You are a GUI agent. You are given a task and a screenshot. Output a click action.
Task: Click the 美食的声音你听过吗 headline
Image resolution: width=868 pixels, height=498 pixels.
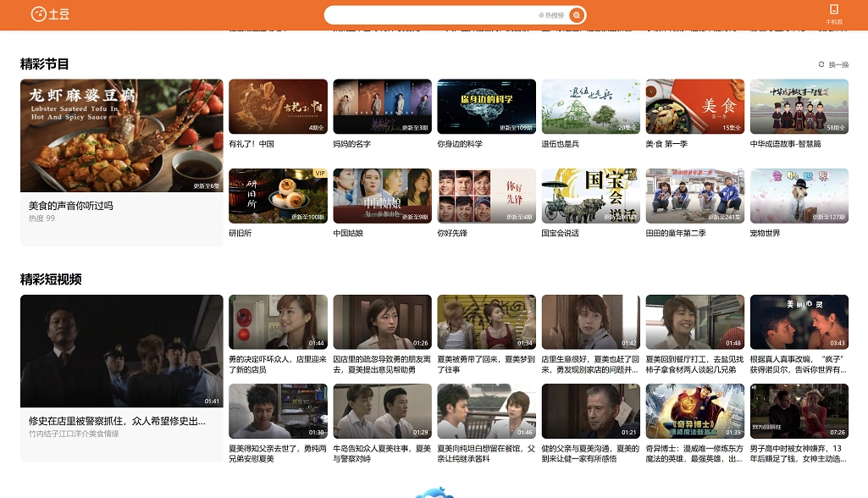click(x=71, y=206)
